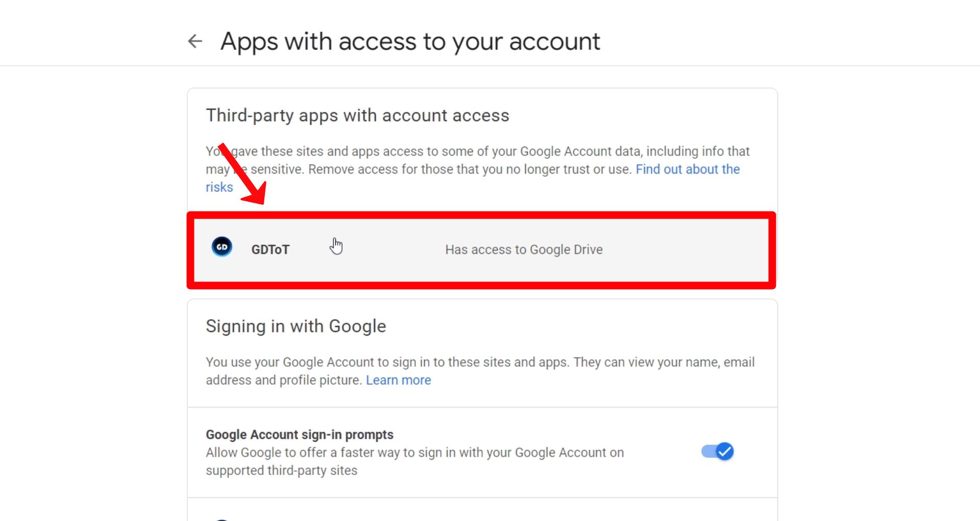Viewport: 980px width, 521px height.
Task: Click the 'Has access to Google Drive' text
Action: 524,250
